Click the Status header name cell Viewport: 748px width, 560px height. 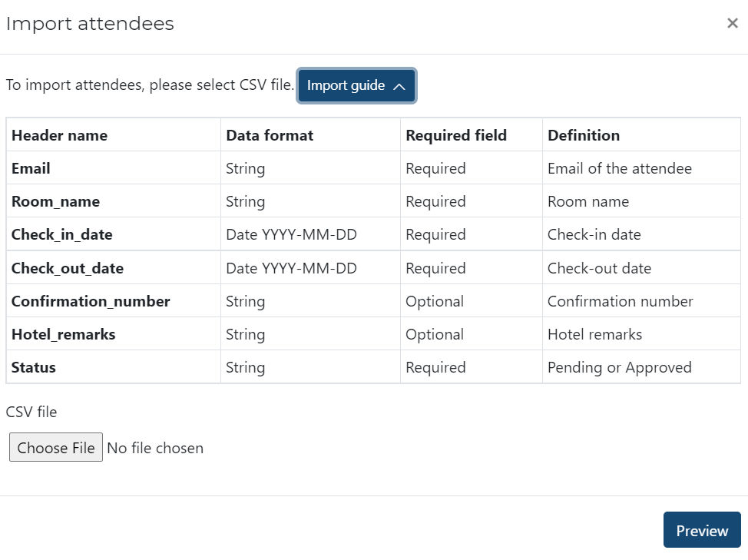point(34,367)
